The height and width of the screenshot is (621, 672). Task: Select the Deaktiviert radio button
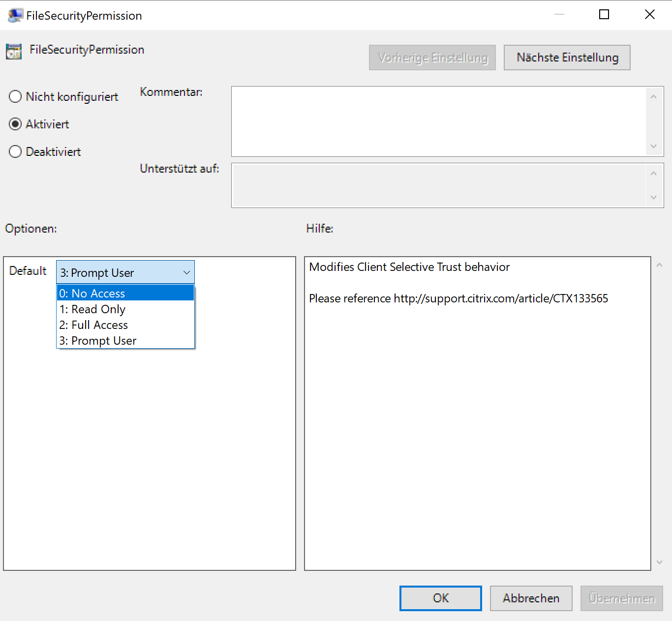[15, 151]
